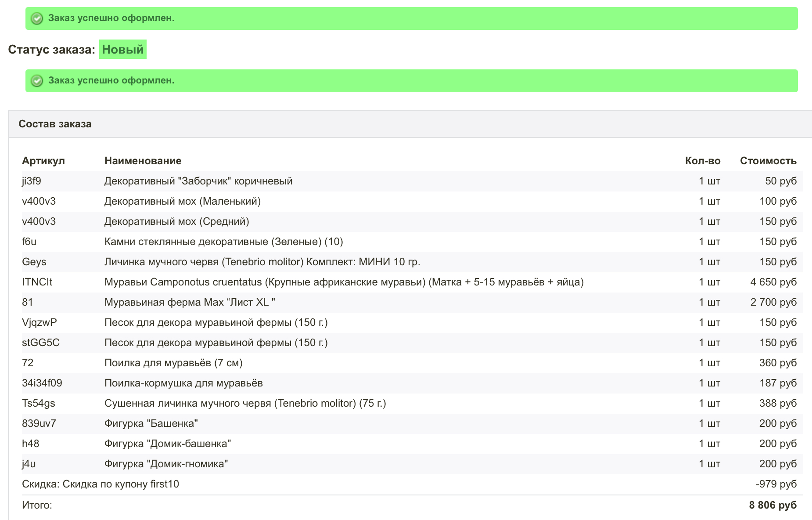Select the 'Декоративный "Заборчик" коричневый' item
The height and width of the screenshot is (520, 812).
click(x=198, y=181)
